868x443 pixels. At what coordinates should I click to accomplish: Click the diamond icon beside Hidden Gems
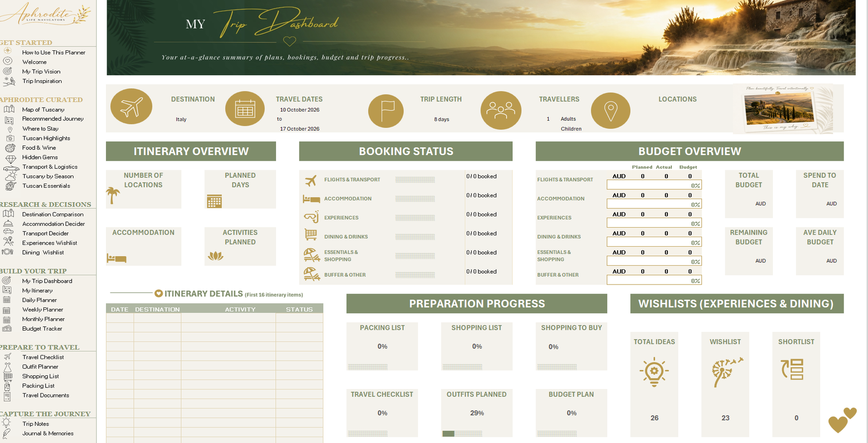10,159
